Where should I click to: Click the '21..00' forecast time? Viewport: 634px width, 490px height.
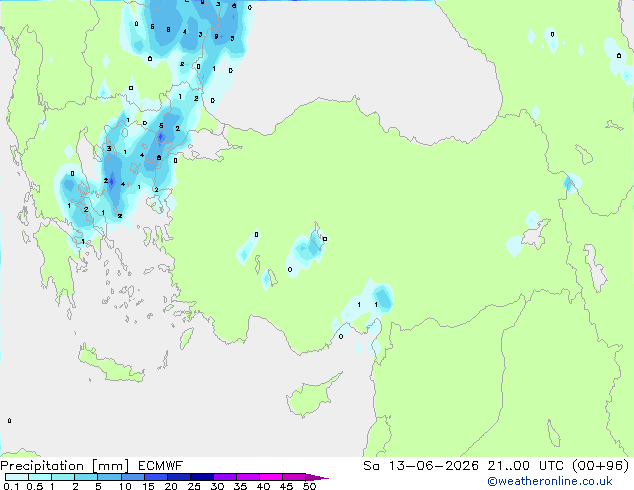pyautogui.click(x=509, y=466)
